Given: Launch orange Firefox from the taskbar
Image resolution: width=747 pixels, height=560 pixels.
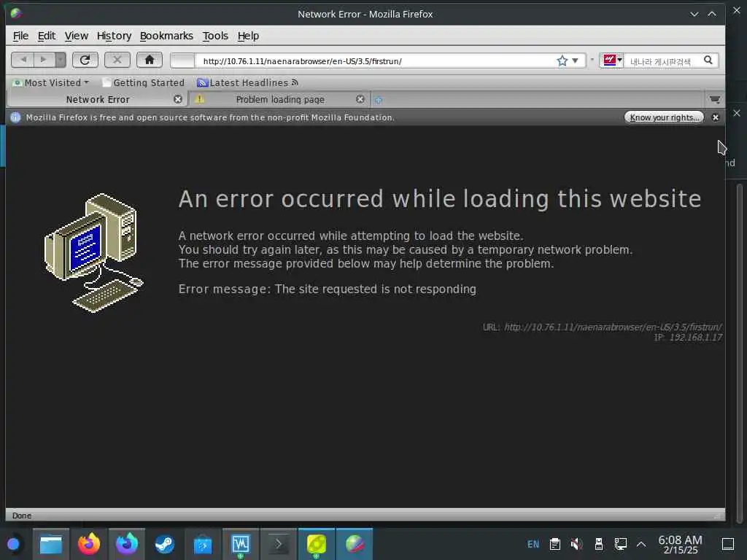Looking at the screenshot, I should 89,544.
